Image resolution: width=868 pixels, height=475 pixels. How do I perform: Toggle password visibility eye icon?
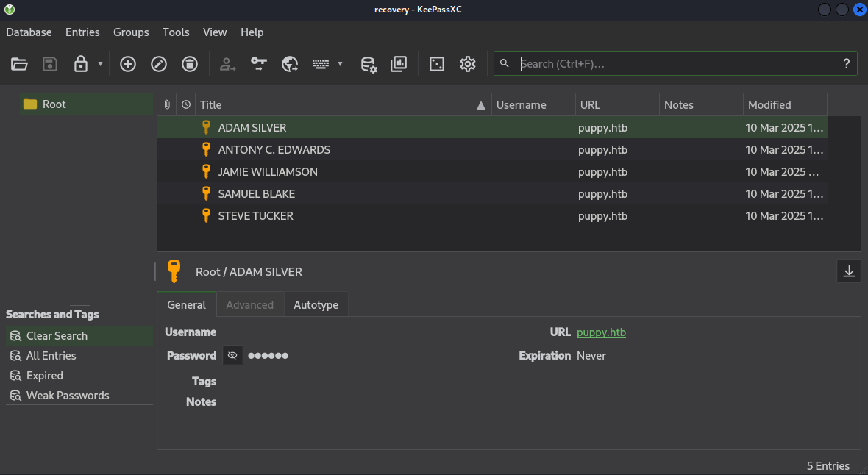pyautogui.click(x=232, y=356)
